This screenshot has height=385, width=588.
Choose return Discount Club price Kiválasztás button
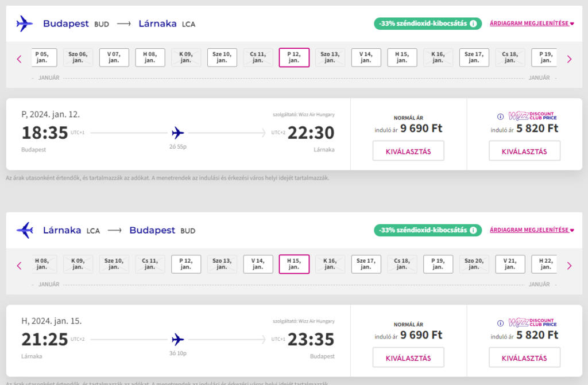point(524,357)
